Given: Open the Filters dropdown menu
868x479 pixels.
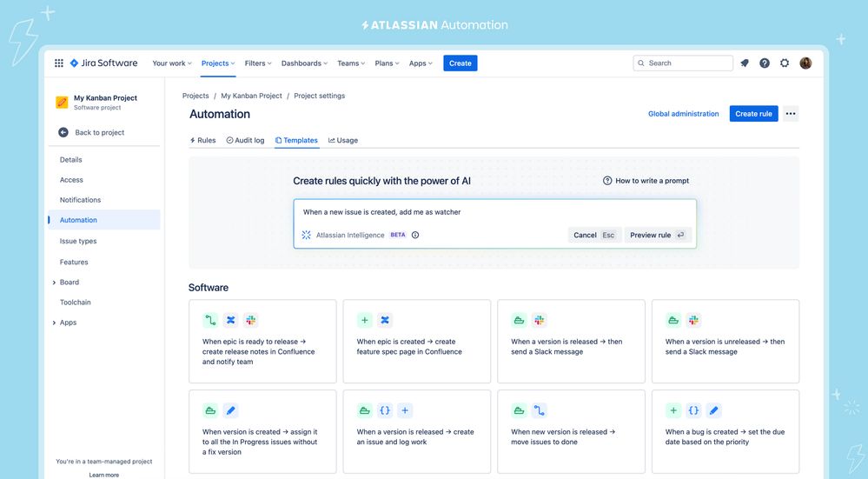Looking at the screenshot, I should tap(258, 63).
